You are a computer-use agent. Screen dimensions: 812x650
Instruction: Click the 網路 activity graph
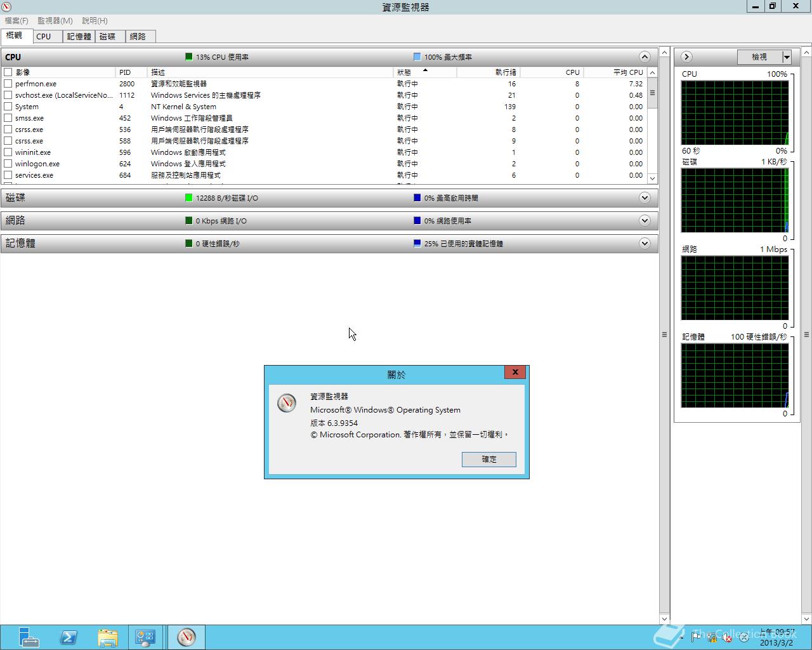tap(735, 288)
